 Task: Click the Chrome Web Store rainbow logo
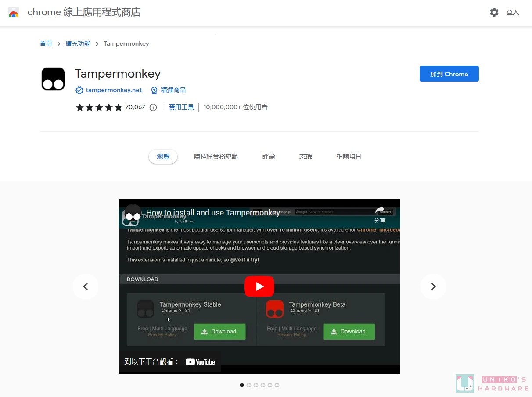tap(14, 12)
